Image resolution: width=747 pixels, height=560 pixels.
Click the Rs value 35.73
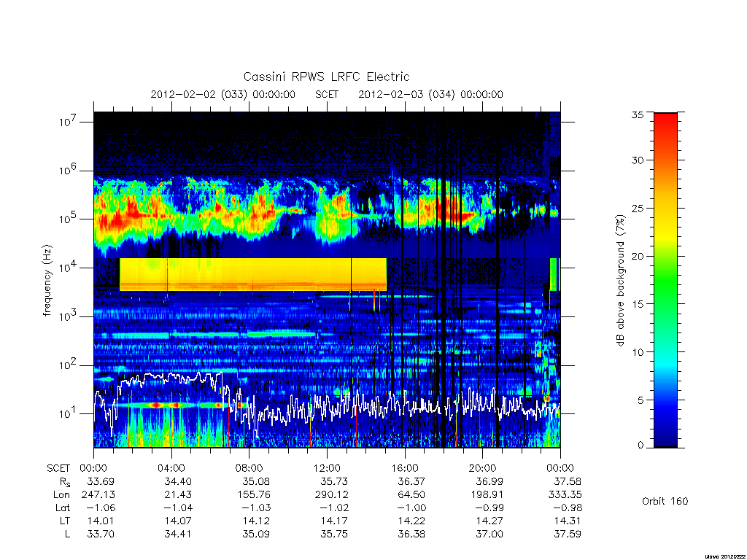click(x=334, y=481)
